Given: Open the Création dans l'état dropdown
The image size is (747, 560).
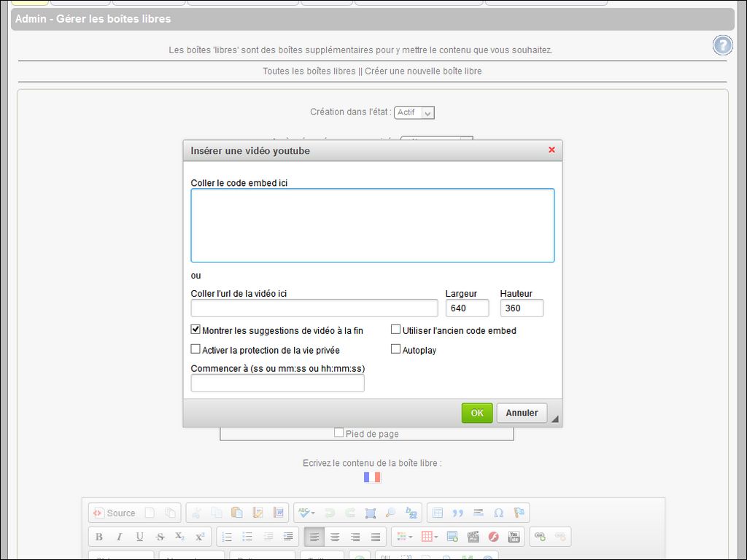Looking at the screenshot, I should point(414,112).
